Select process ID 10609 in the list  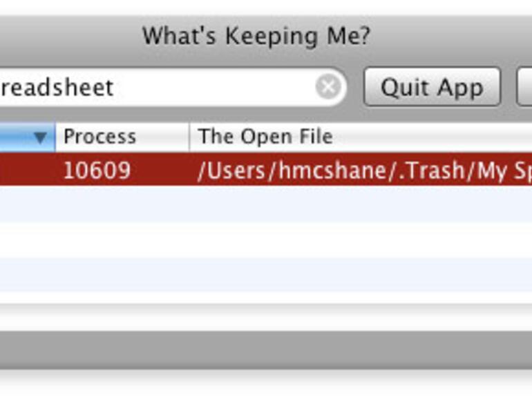(x=97, y=171)
